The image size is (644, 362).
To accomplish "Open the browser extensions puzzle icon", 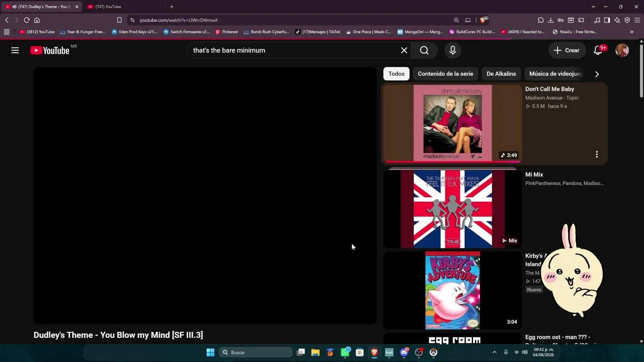I will point(541,20).
